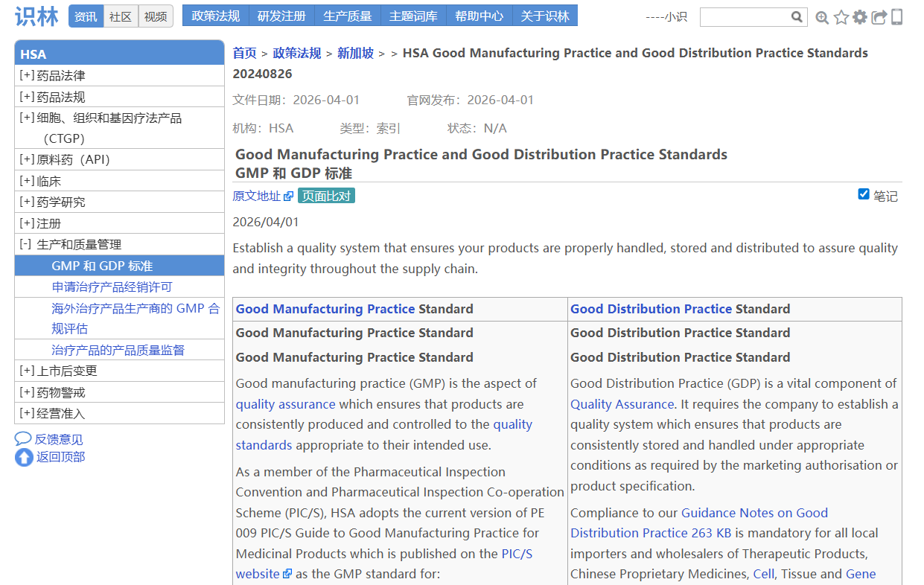Open the 政策法规 menu
The height and width of the screenshot is (585, 924).
coord(215,16)
